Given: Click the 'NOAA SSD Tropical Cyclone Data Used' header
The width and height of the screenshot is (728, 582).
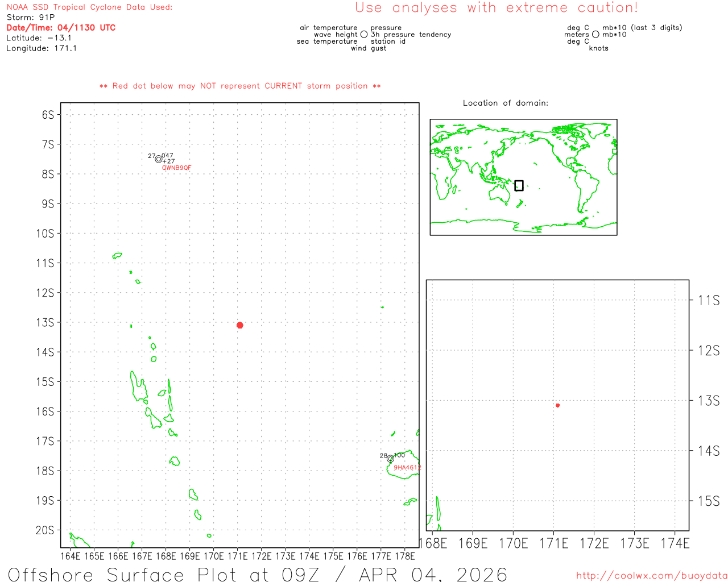Looking at the screenshot, I should 89,7.
